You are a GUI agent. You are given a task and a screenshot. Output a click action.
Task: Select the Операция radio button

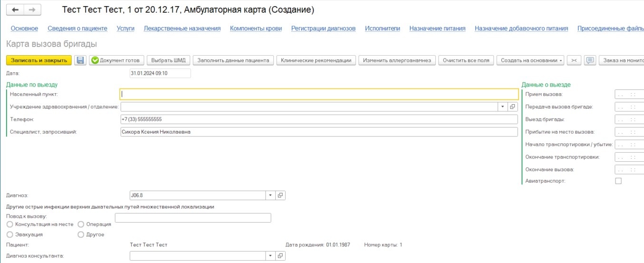click(81, 224)
